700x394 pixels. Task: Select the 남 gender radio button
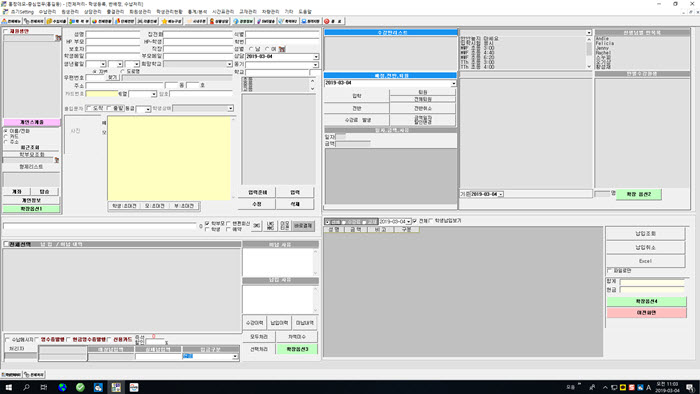pyautogui.click(x=251, y=49)
